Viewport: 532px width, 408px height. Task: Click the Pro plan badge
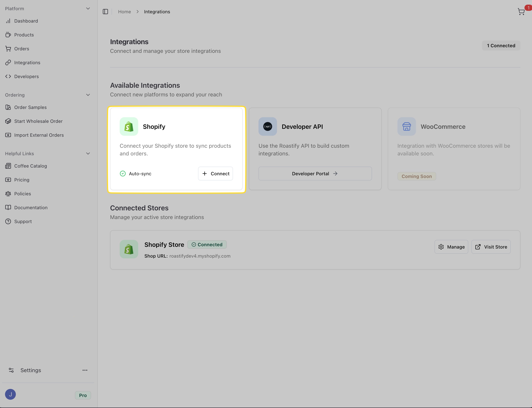tap(83, 395)
